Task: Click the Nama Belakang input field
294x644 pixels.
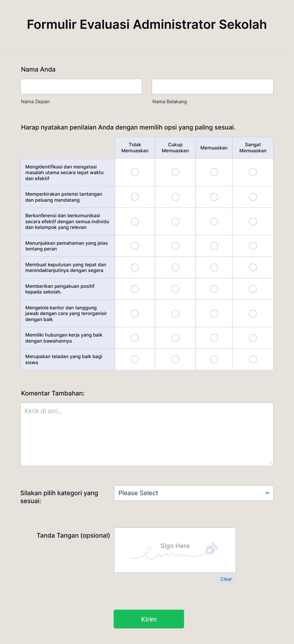Action: click(212, 86)
